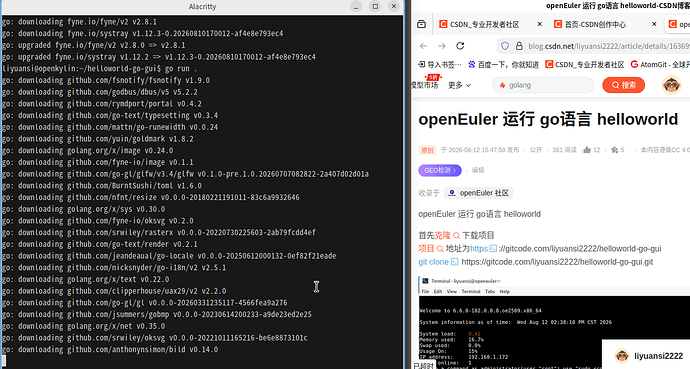Click the red 克隆 keyword link
The image size is (690, 369).
click(x=443, y=235)
